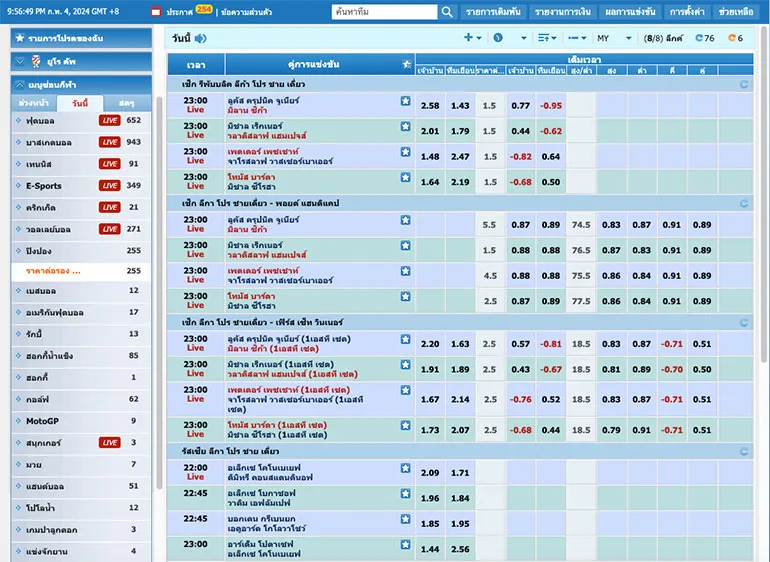770x562 pixels.
Task: Open the MY odds type dropdown
Action: (614, 38)
